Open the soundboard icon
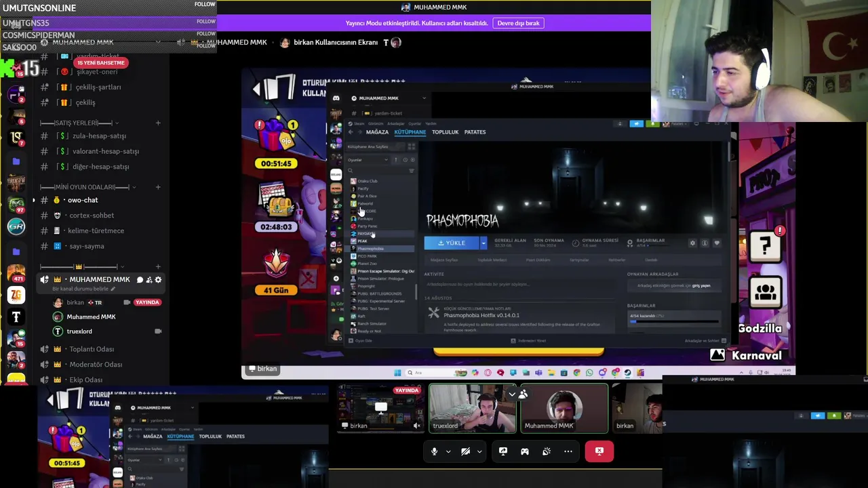Viewport: 868px width, 488px height. (x=547, y=451)
